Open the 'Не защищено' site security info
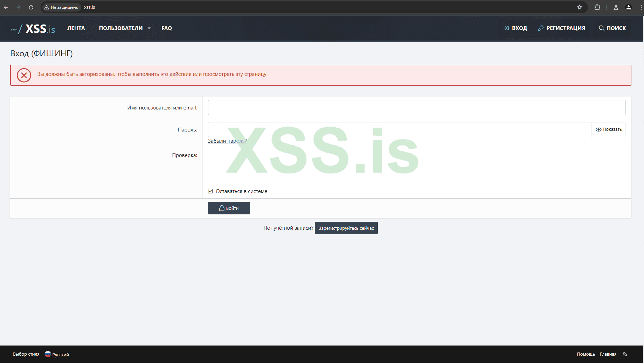This screenshot has height=363, width=644. (62, 7)
